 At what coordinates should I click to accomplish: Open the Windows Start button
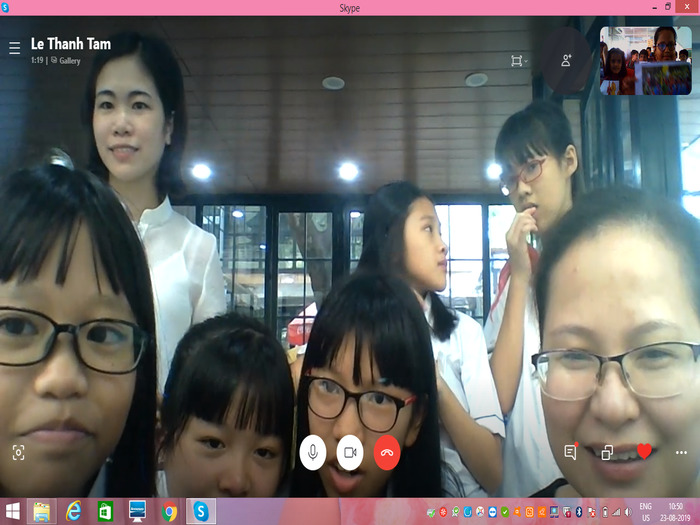pos(12,512)
